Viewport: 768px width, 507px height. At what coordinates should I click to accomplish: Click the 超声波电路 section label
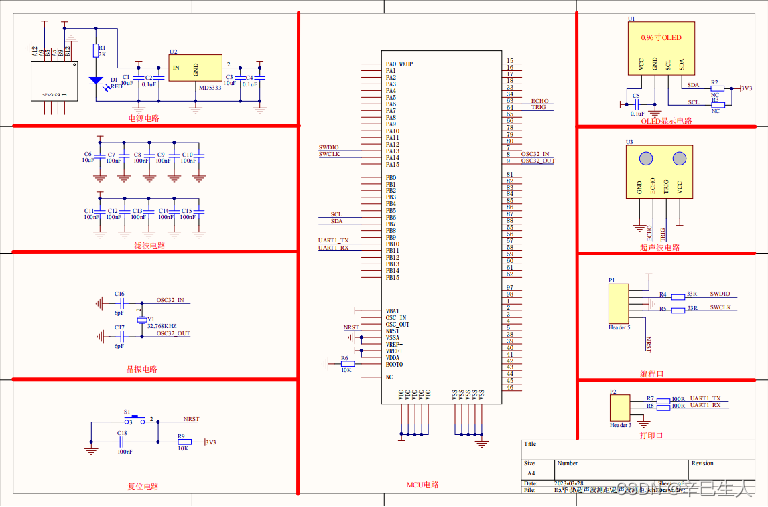pyautogui.click(x=660, y=247)
